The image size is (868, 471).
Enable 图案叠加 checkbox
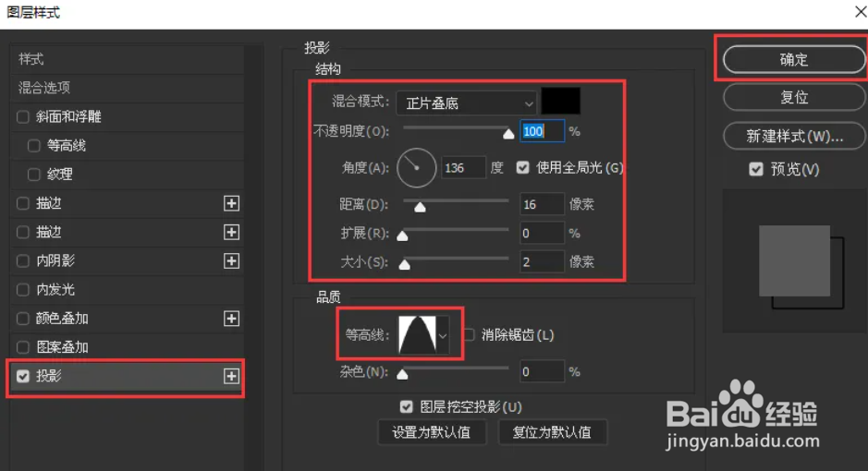23,347
